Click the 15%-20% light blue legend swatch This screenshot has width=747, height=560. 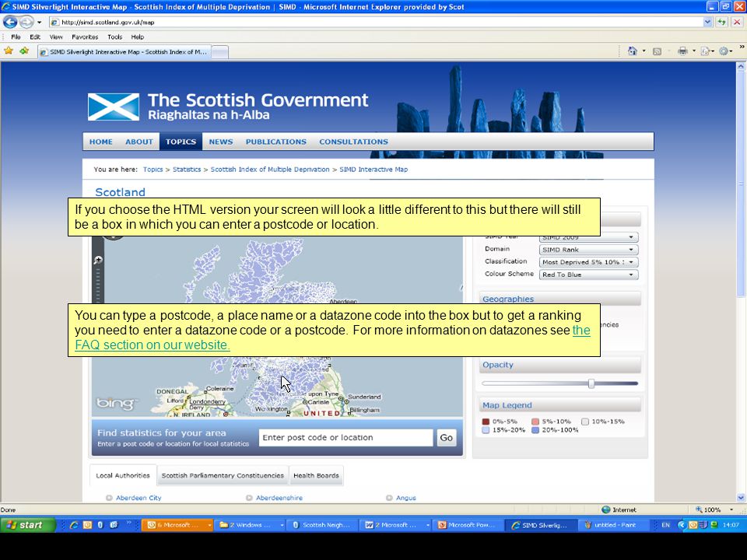click(486, 430)
